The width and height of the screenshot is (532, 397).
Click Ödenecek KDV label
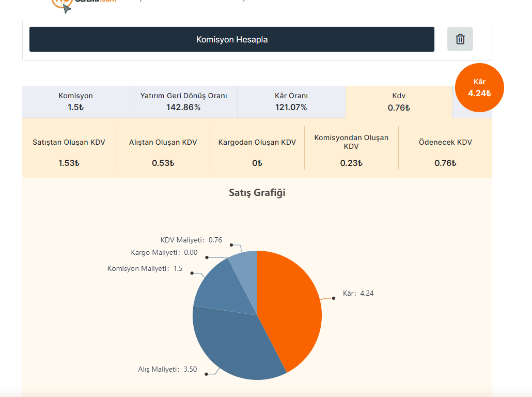tap(445, 142)
